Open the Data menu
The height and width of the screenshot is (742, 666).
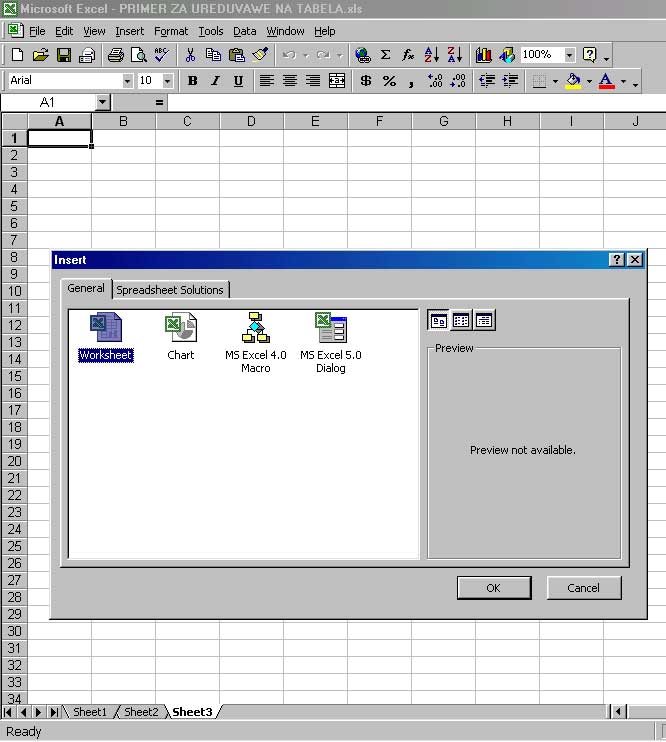pyautogui.click(x=244, y=31)
